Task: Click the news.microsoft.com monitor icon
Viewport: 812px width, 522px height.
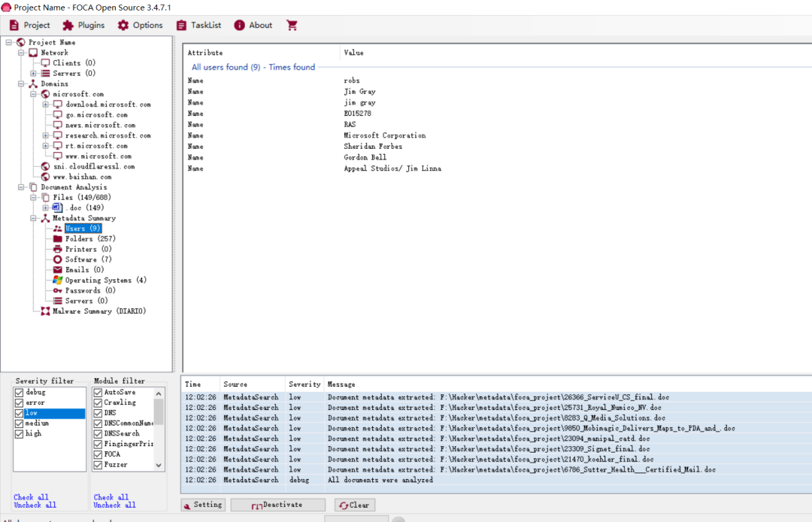Action: tap(57, 126)
